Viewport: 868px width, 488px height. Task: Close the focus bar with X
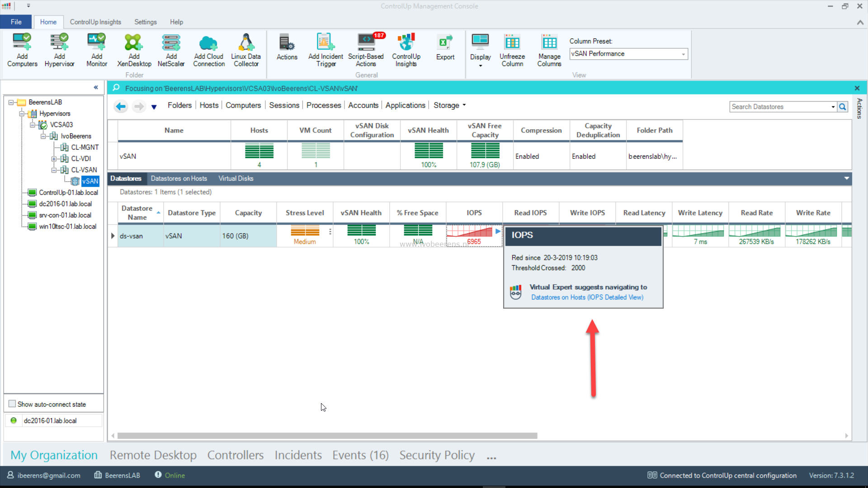click(857, 88)
